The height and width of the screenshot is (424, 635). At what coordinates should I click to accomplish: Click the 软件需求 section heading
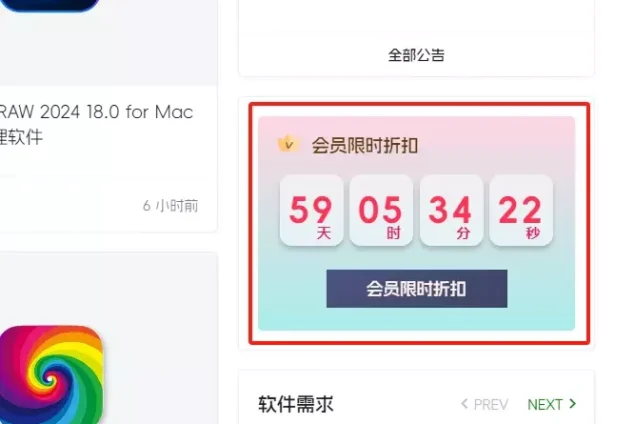(296, 404)
